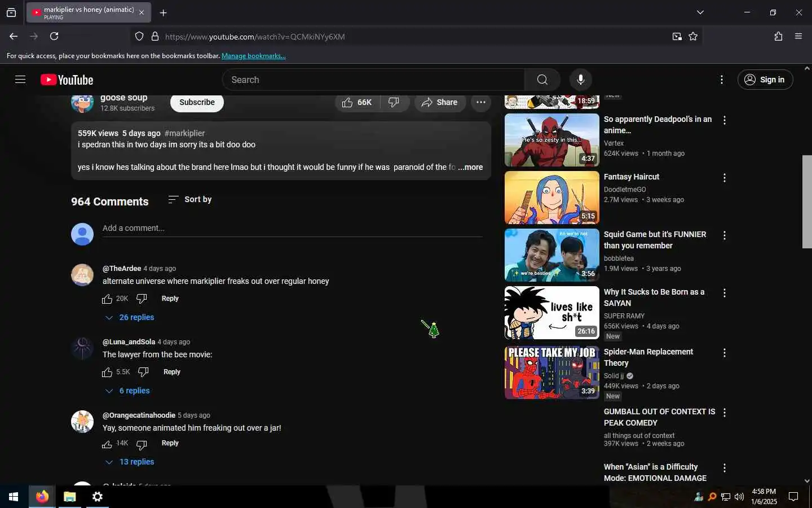
Task: Reply to @TheArdee's comment
Action: 170,299
